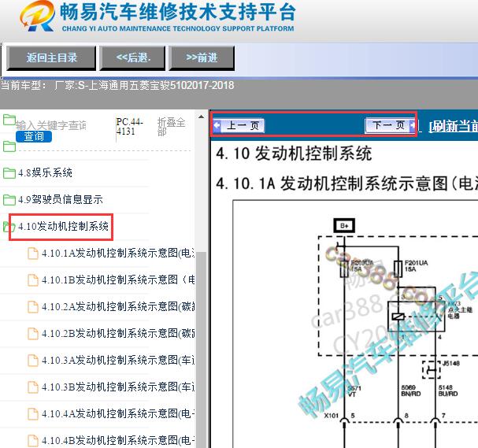Click 折叠全部 to collapse all
Viewport: 478px width, 448px height.
pyautogui.click(x=171, y=127)
